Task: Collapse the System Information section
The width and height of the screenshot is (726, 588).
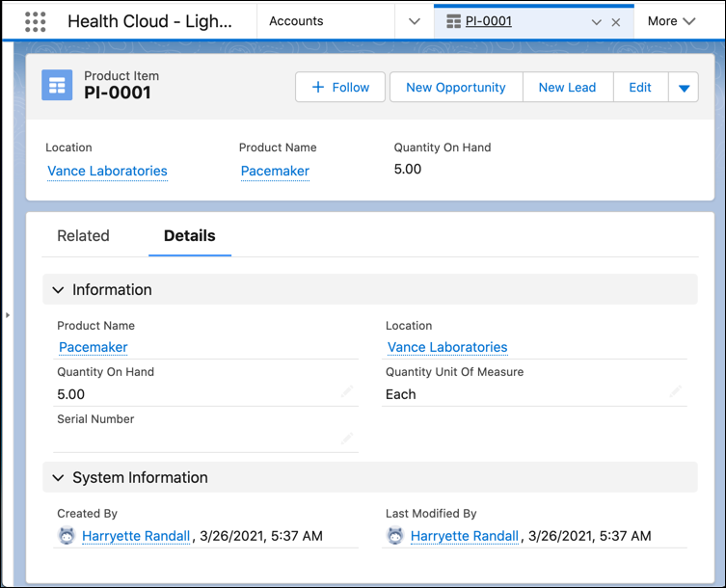Action: 58,477
